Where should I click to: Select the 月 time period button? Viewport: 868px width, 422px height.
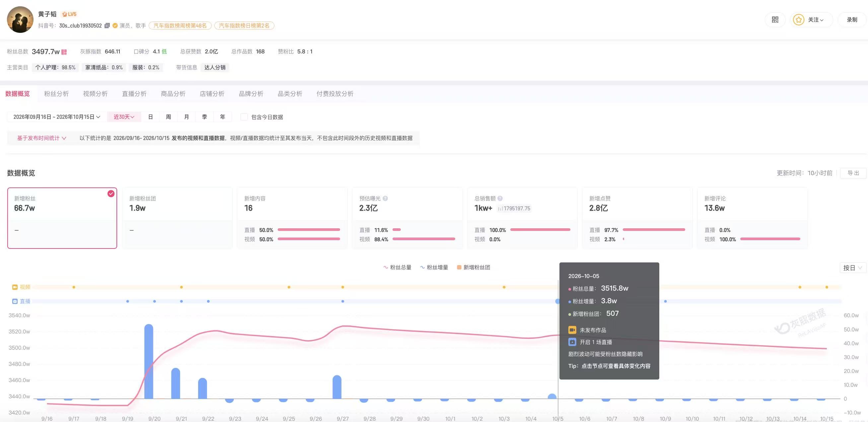coord(187,117)
